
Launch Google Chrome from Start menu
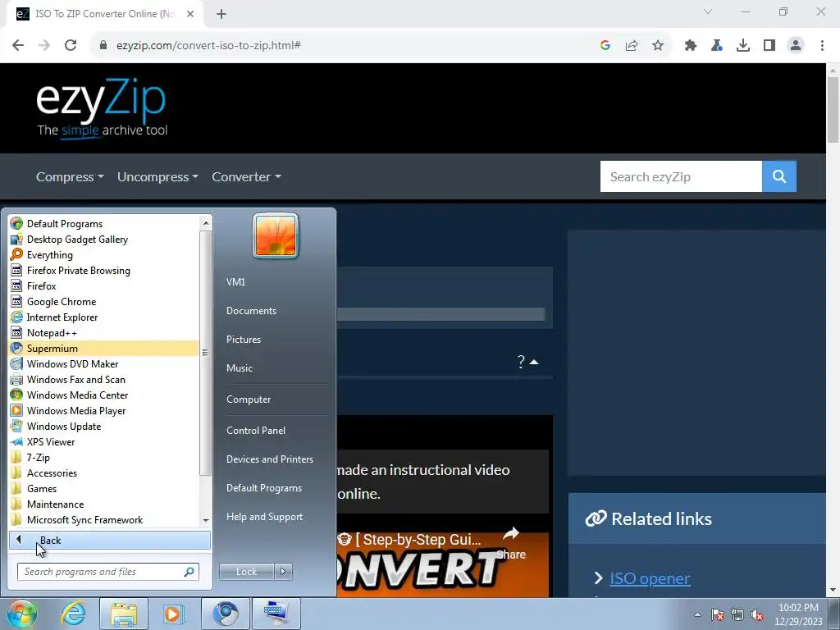[104, 302]
